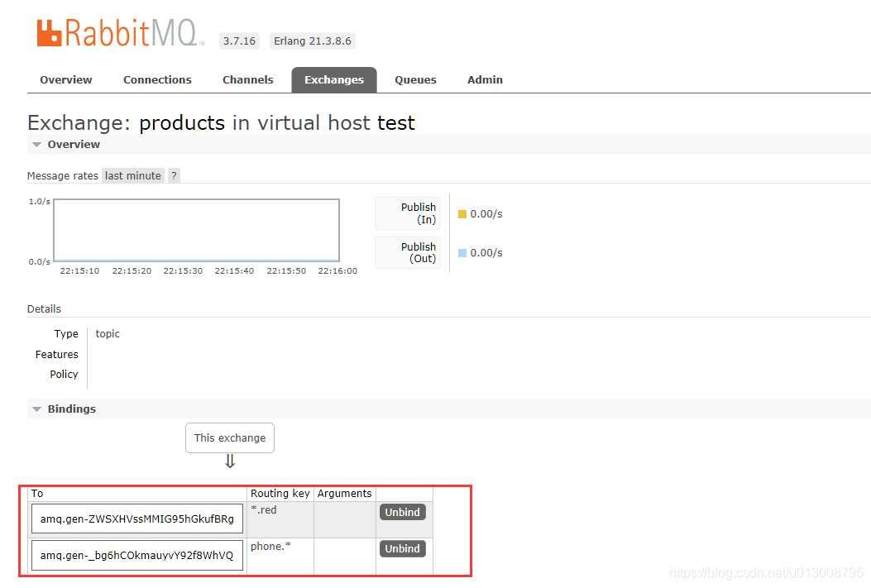Screen dimensions: 871x588
Task: Open the Overview tab
Action: coord(66,80)
